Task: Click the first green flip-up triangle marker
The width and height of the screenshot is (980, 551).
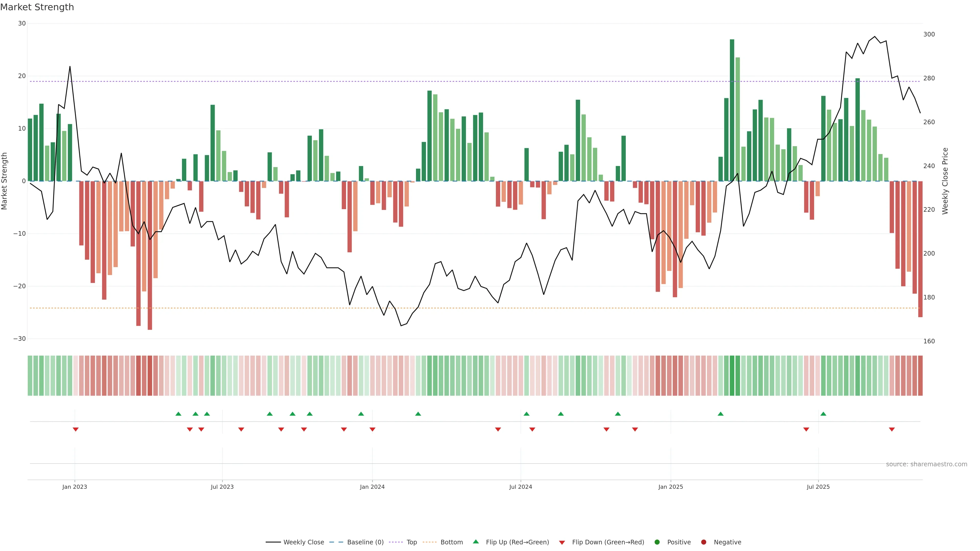Action: (x=178, y=414)
